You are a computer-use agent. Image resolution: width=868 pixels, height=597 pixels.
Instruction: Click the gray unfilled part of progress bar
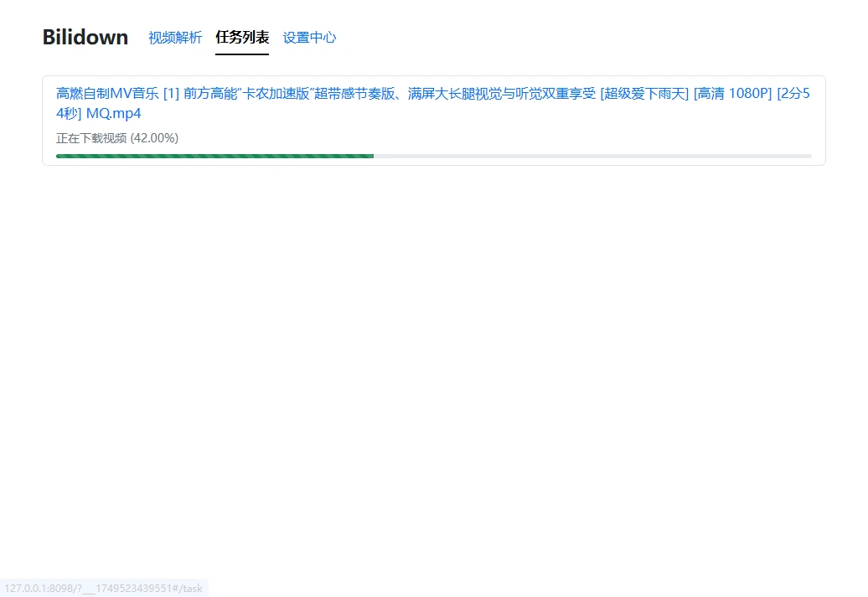586,156
